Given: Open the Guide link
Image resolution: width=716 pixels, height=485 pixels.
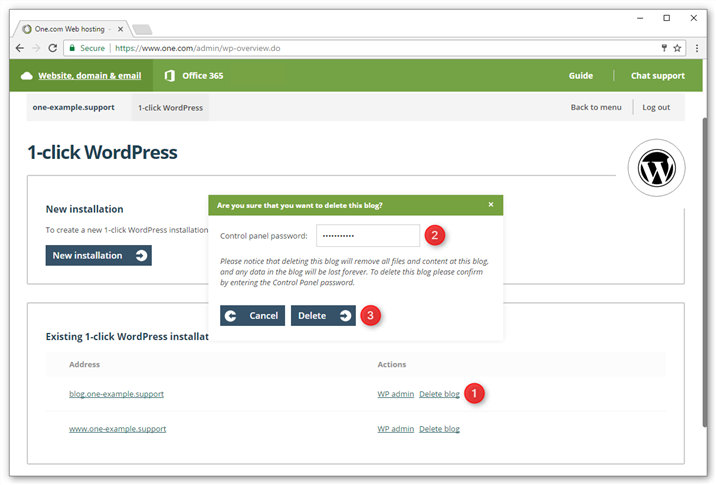Looking at the screenshot, I should point(580,76).
